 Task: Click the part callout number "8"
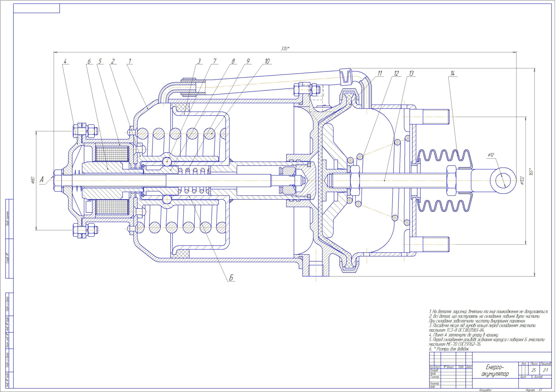(233, 61)
